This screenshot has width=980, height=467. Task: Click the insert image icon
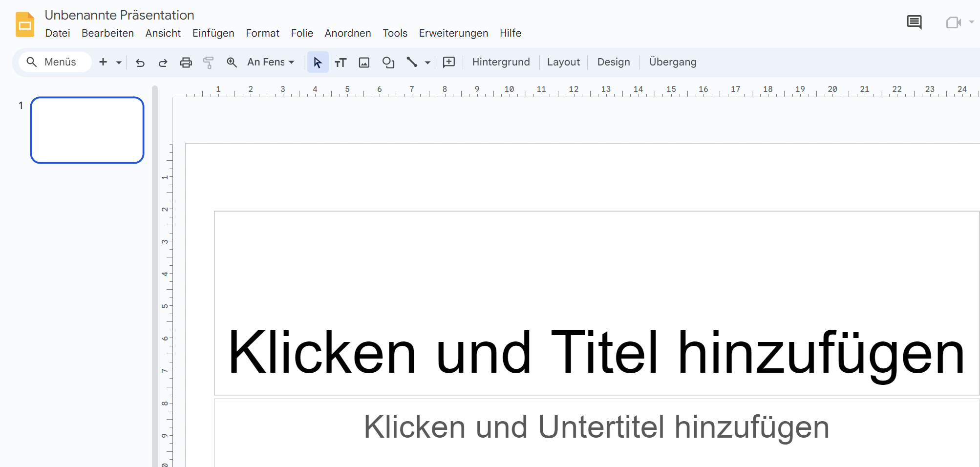[x=363, y=63]
